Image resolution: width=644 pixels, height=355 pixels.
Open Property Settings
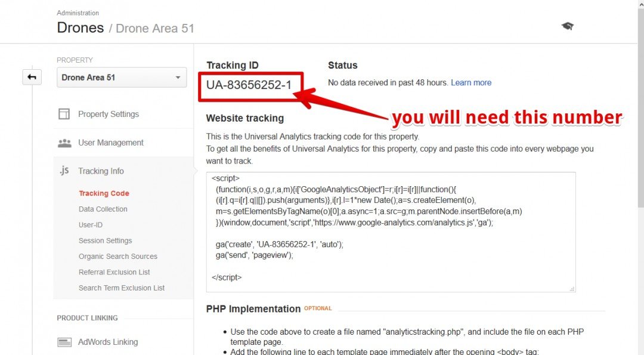[109, 114]
